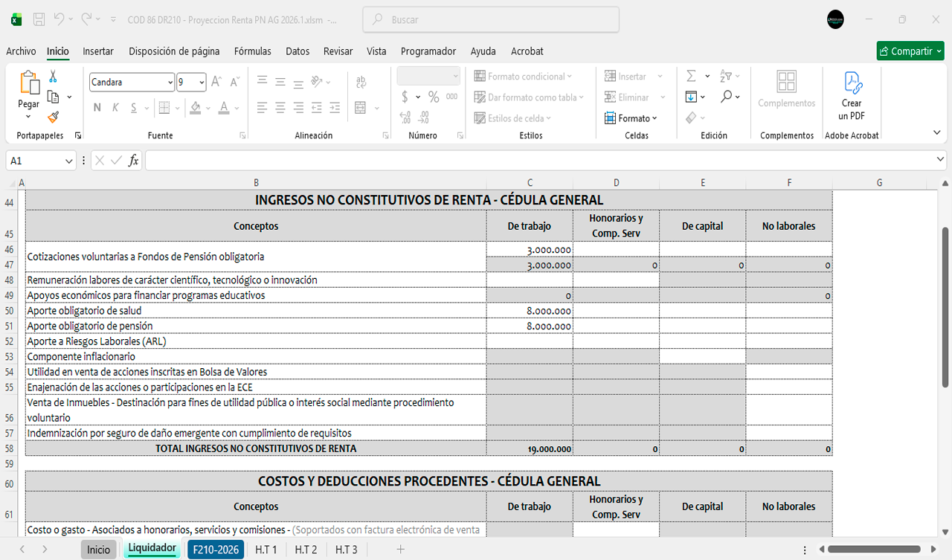Click the AutoSum sigma icon
The height and width of the screenshot is (560, 952).
[691, 77]
